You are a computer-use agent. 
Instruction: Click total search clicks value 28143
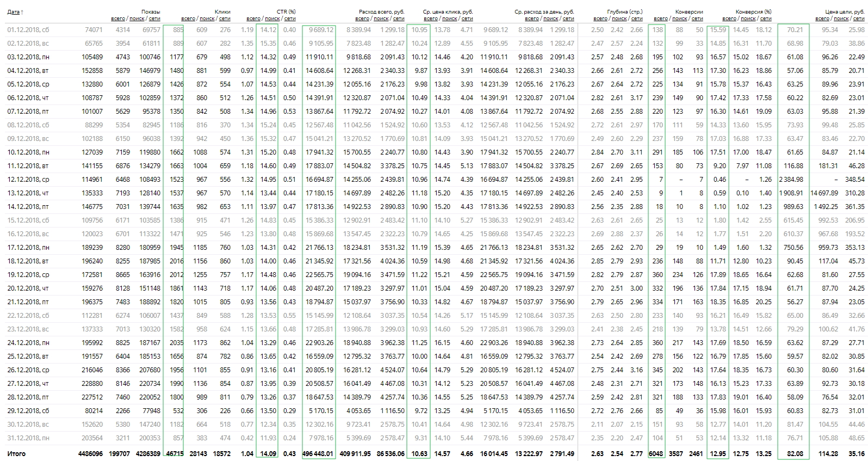(198, 453)
